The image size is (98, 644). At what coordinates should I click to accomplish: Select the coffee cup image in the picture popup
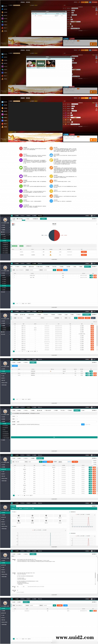click(31, 63)
